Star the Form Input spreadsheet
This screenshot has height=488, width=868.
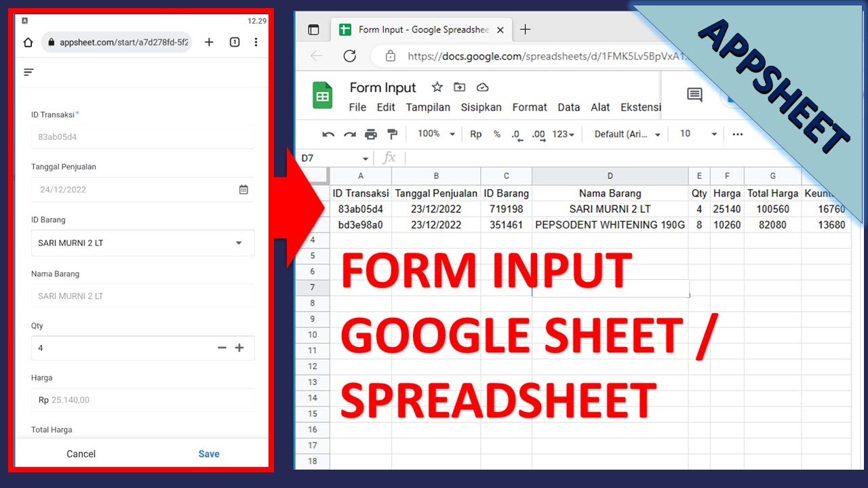pos(437,87)
